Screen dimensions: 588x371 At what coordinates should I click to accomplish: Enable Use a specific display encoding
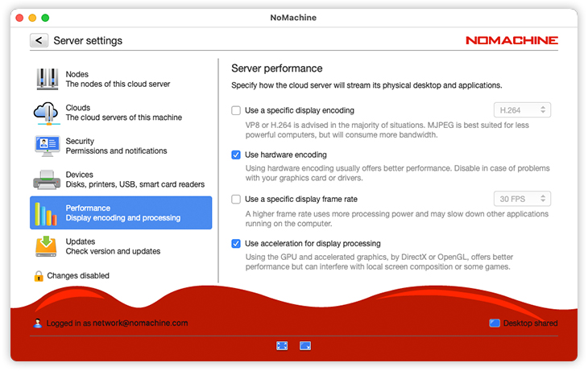[x=236, y=110]
